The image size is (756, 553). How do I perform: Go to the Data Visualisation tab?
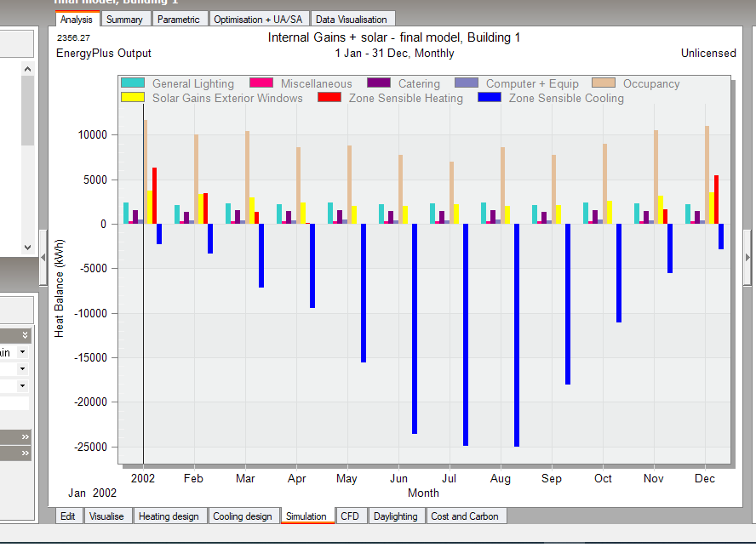[x=352, y=20]
